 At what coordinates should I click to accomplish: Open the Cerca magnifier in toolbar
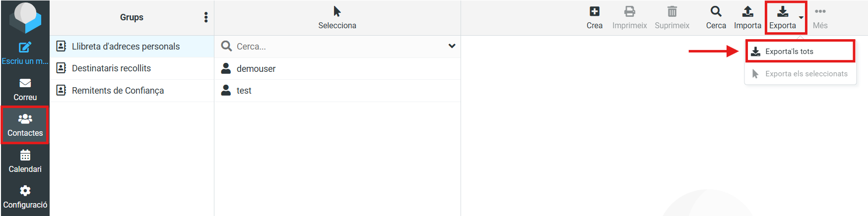[716, 11]
